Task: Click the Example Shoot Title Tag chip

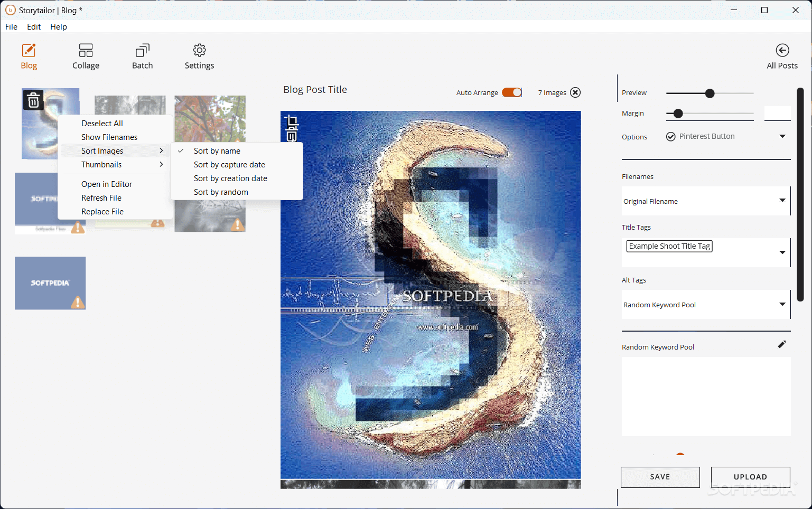Action: pos(669,246)
